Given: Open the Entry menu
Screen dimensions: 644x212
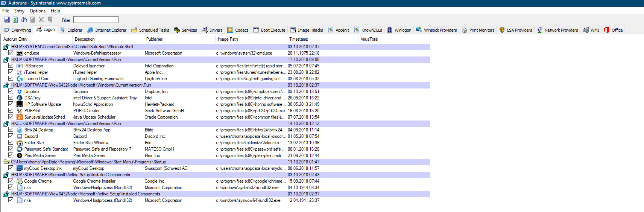Looking at the screenshot, I should [19, 11].
